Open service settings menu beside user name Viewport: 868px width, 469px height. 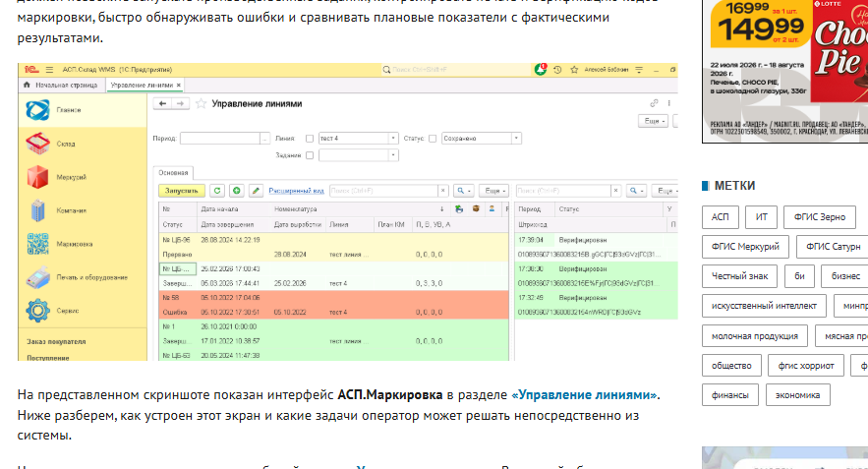click(x=639, y=70)
